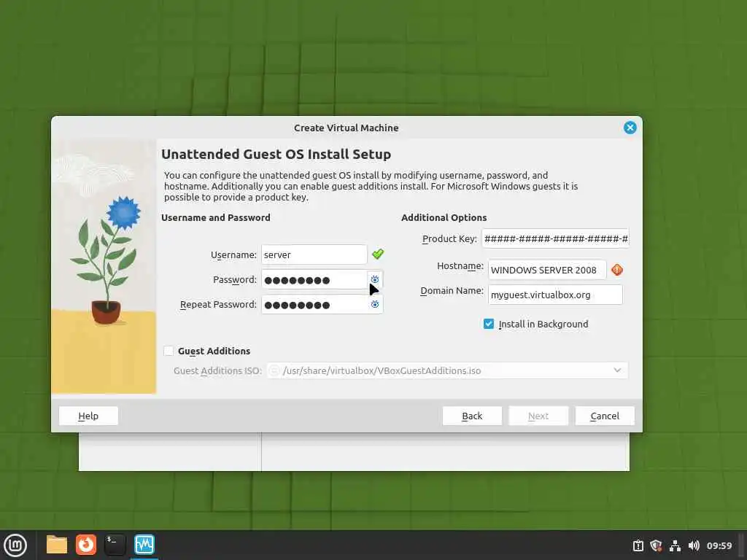Screen dimensions: 747x560
Task: Click the hostname warning icon
Action: [x=617, y=270]
